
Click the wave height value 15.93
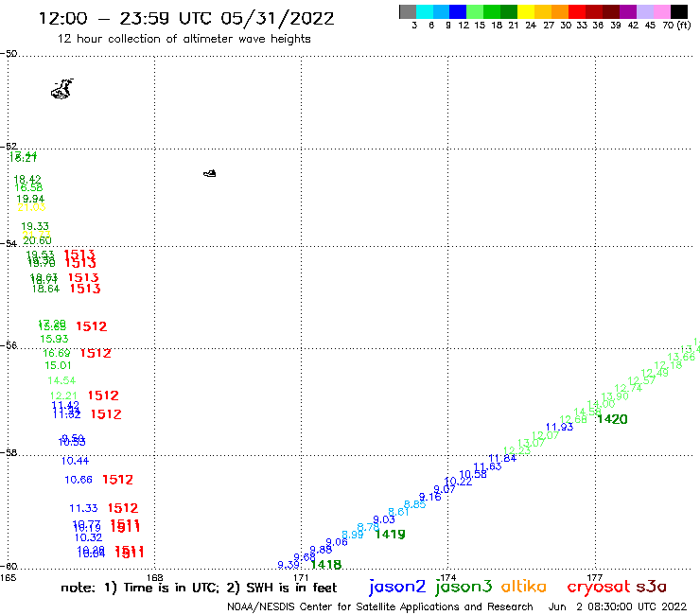click(54, 339)
